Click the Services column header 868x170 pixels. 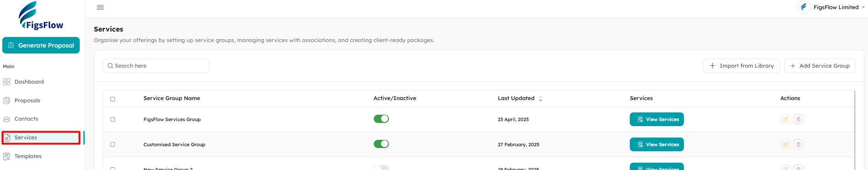click(641, 98)
